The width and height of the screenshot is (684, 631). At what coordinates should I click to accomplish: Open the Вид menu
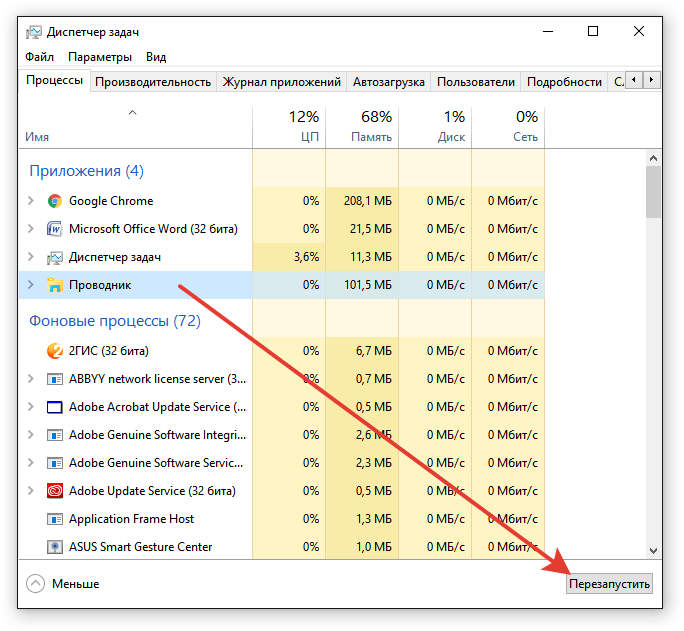[156, 57]
